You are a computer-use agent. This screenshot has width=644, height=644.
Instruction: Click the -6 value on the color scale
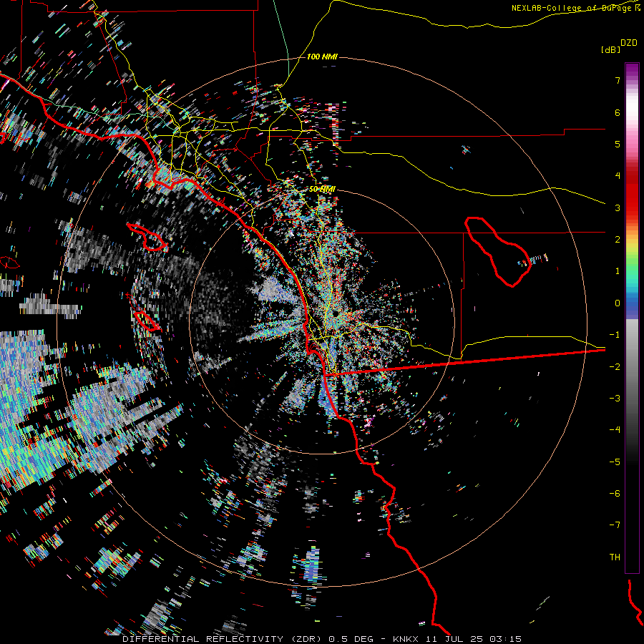pyautogui.click(x=615, y=494)
